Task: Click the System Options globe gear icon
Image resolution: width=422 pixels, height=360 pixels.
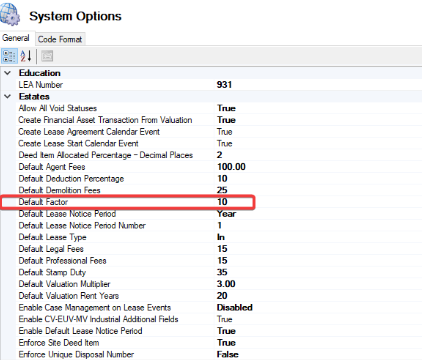Action: [x=10, y=14]
